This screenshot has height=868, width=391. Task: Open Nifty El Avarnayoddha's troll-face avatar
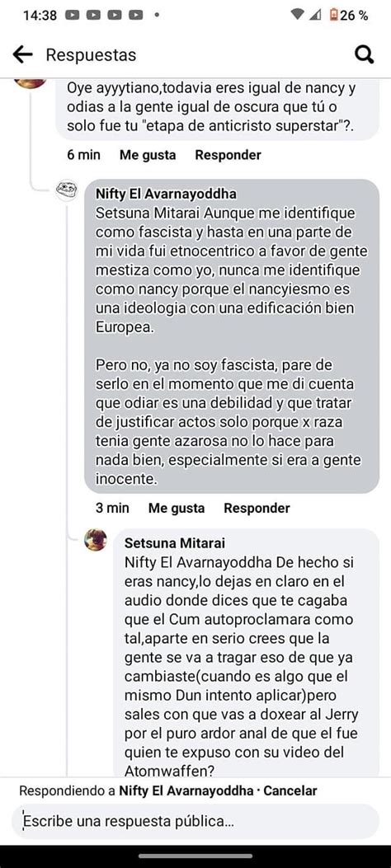coord(67,190)
